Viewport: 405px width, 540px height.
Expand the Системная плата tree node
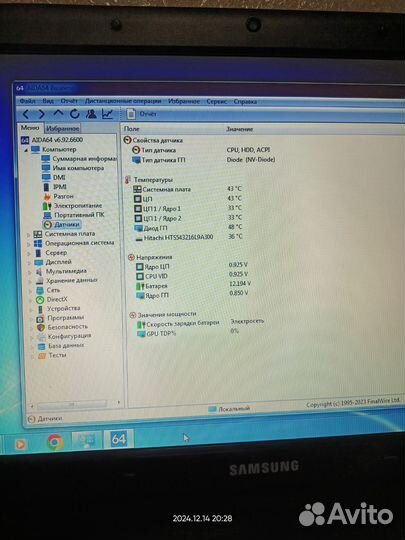click(29, 235)
